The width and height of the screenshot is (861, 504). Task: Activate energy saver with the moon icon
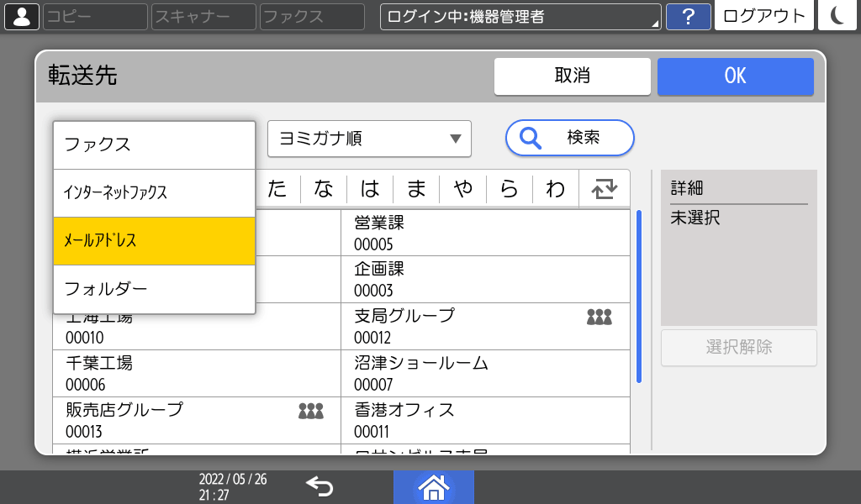(837, 16)
